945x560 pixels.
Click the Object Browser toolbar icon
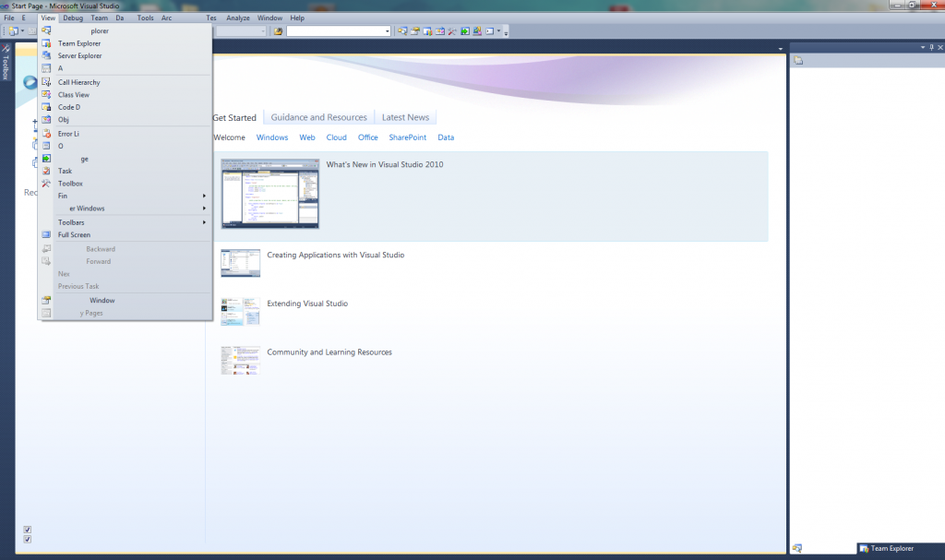(440, 31)
